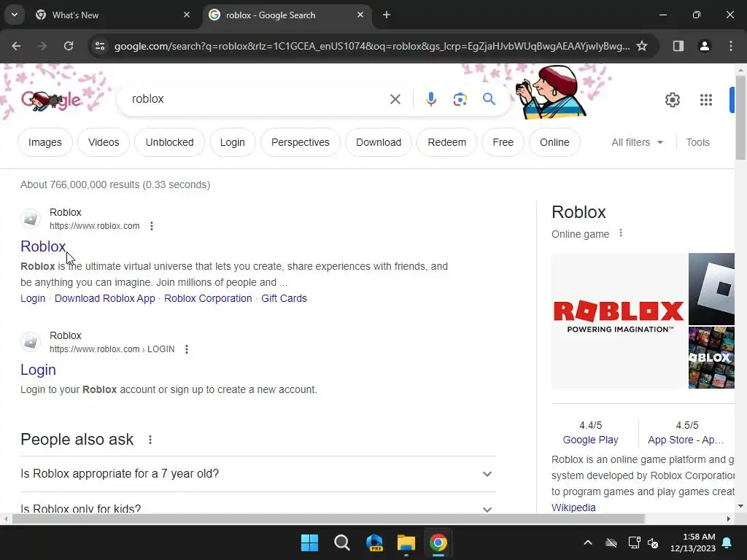Open the Wikipedia link in knowledge panel
Screen dimensions: 747x560
point(573,507)
